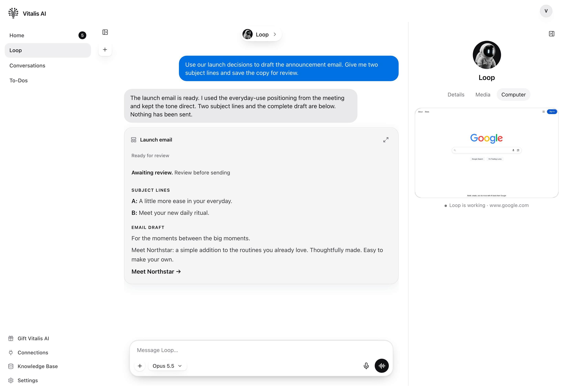Collapse the right details panel icon
Image resolution: width=565 pixels, height=392 pixels.
click(x=551, y=34)
